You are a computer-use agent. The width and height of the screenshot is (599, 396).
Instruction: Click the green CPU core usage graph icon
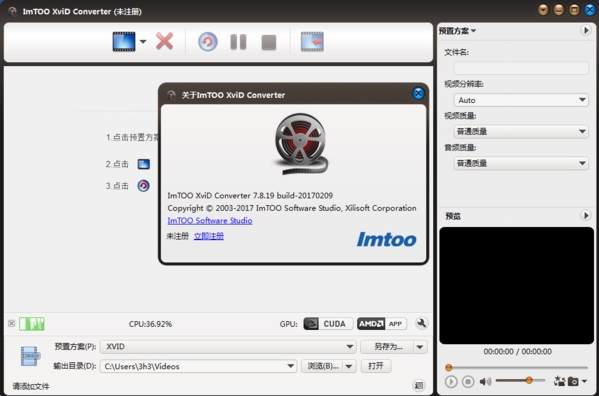click(32, 324)
